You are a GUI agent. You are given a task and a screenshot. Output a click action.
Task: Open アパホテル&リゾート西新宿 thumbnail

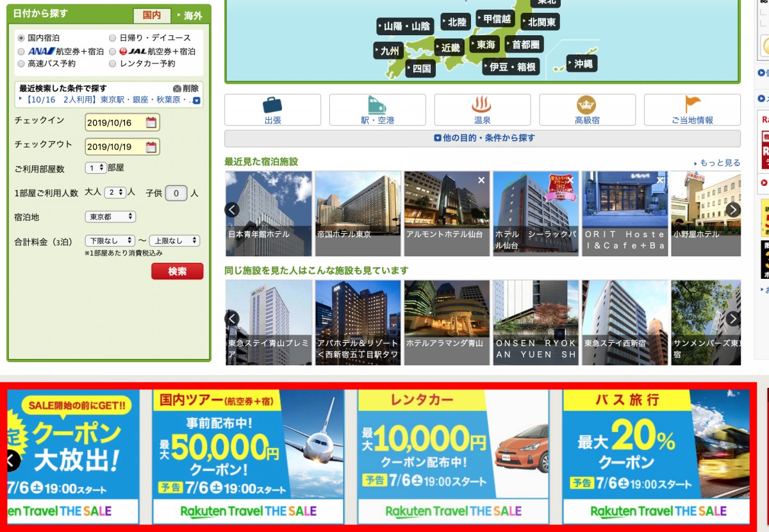[x=358, y=322]
